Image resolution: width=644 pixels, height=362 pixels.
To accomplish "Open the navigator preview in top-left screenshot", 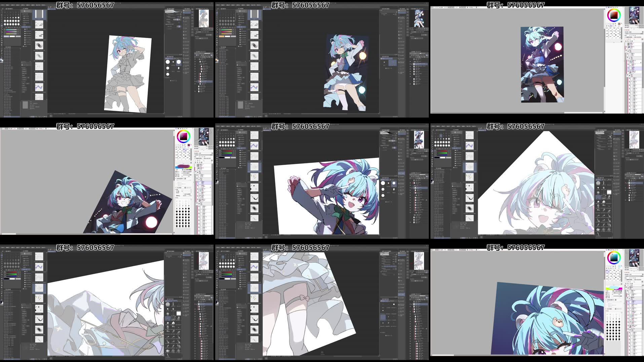I will (x=203, y=18).
